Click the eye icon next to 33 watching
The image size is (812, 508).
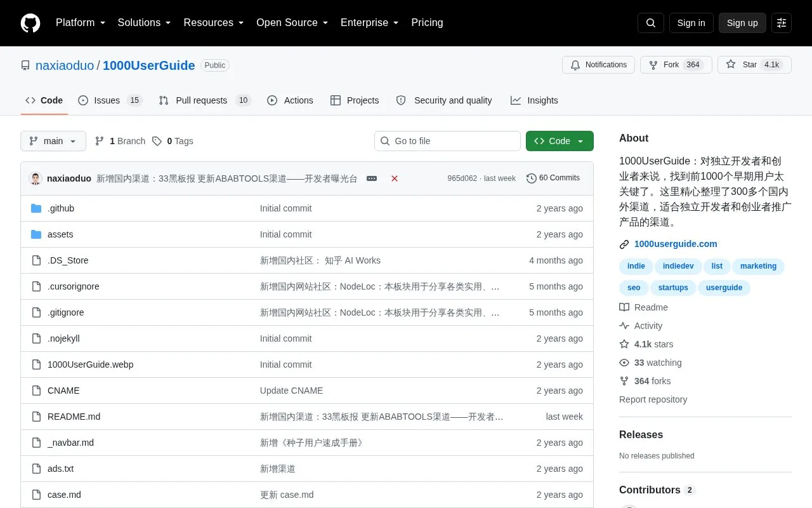[x=624, y=363]
